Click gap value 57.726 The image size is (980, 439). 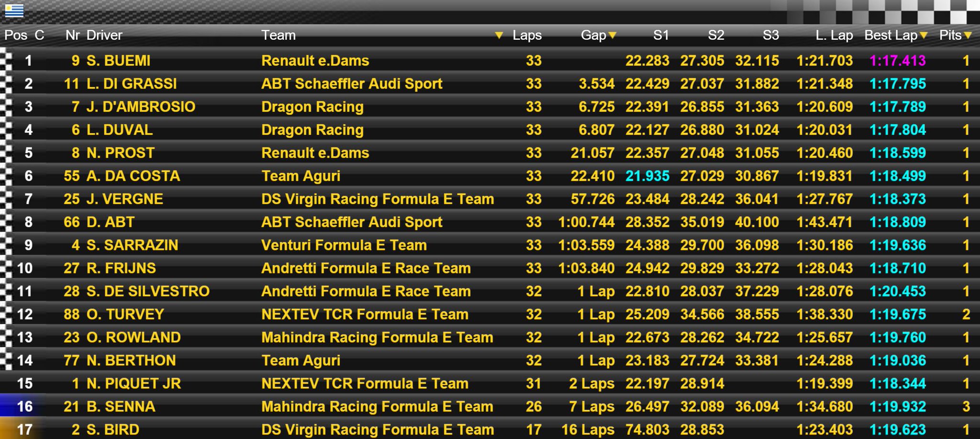pos(592,199)
